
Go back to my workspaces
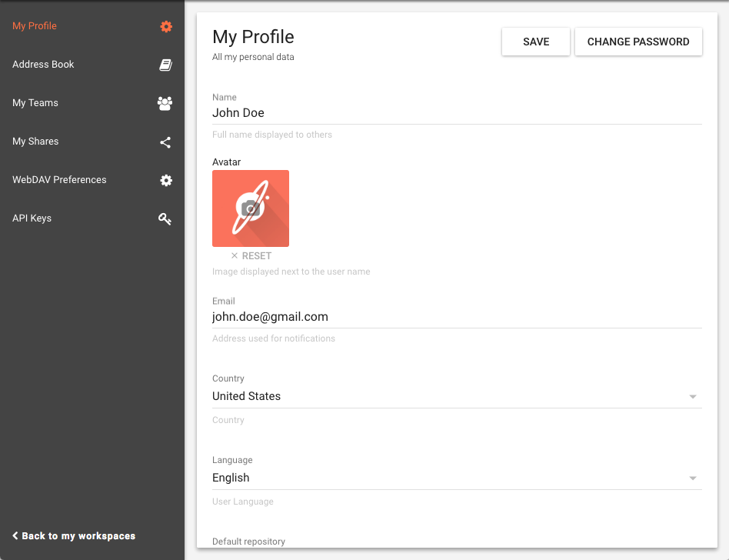click(x=74, y=536)
